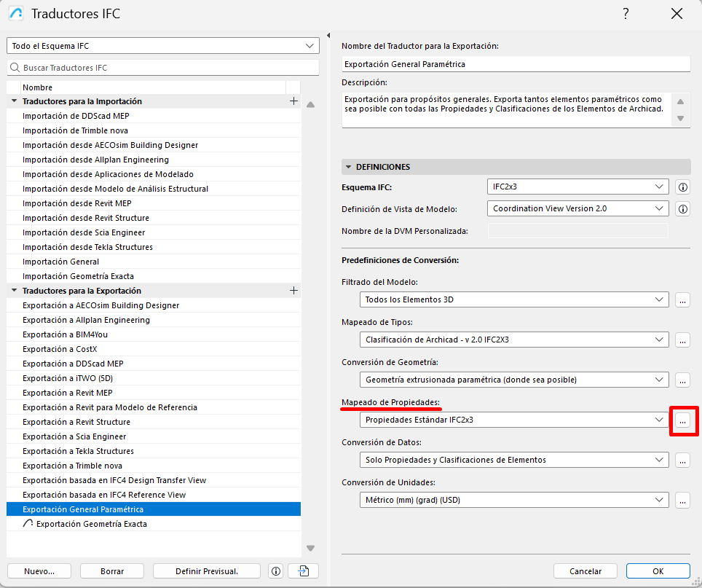Select Exportación Geometría Exacta translator
This screenshot has height=588, width=702.
click(x=154, y=524)
